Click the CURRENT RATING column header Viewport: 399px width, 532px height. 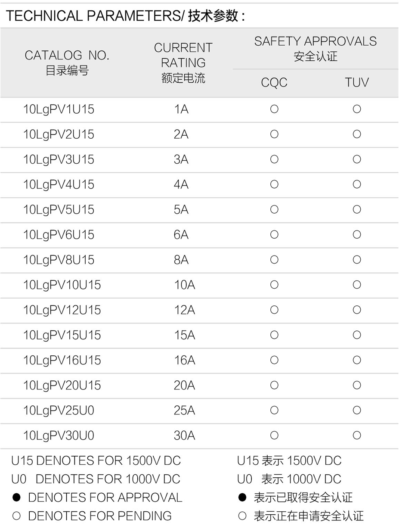pos(183,62)
